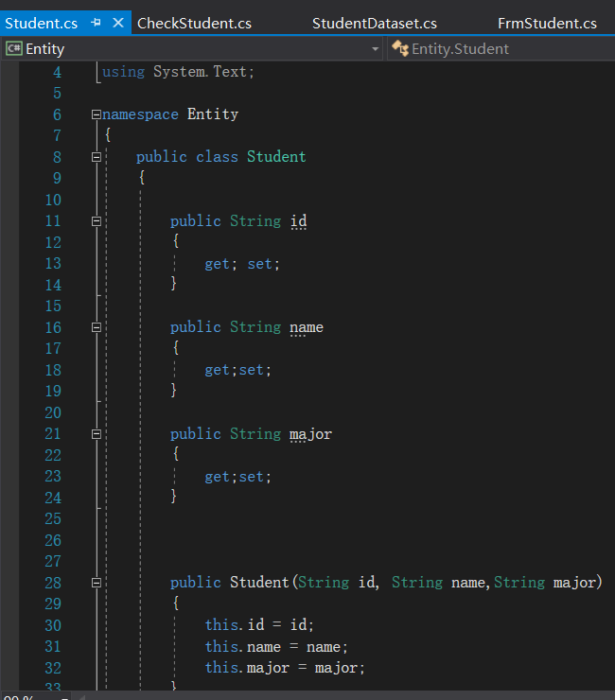
Task: Click the 'class' keyword on line 8
Action: point(217,157)
